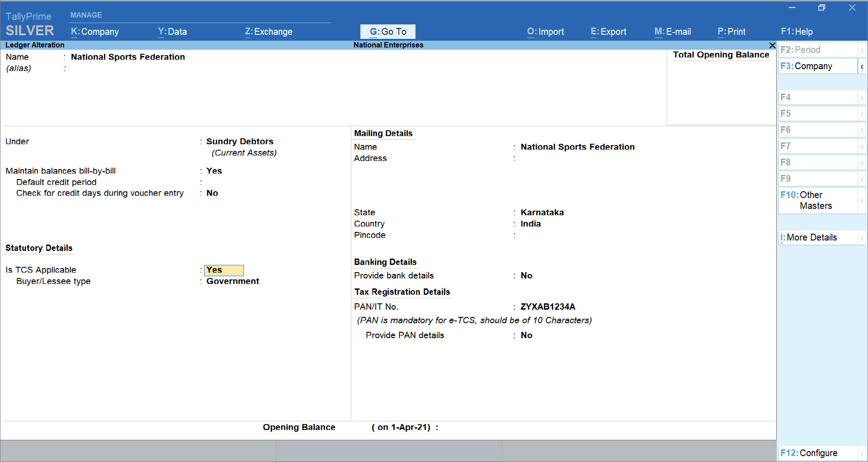Toggle the Is TCS Applicable Yes field
The width and height of the screenshot is (868, 462).
coord(224,270)
